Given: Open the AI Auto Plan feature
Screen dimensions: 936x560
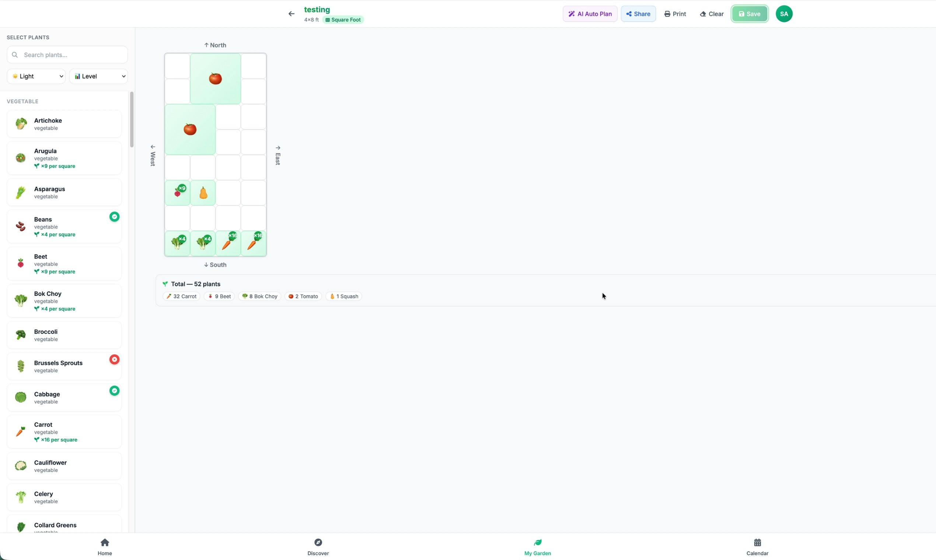Looking at the screenshot, I should click(x=590, y=14).
